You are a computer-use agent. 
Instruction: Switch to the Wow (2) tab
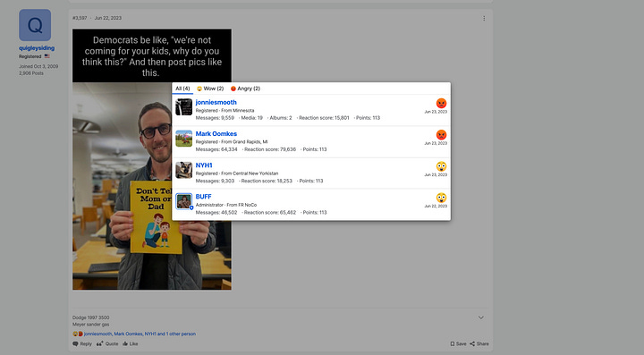click(x=210, y=89)
